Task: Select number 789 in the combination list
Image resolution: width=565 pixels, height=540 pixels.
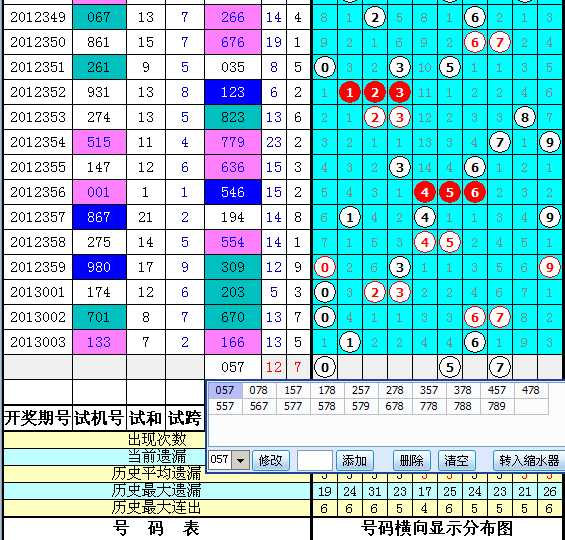Action: (497, 406)
